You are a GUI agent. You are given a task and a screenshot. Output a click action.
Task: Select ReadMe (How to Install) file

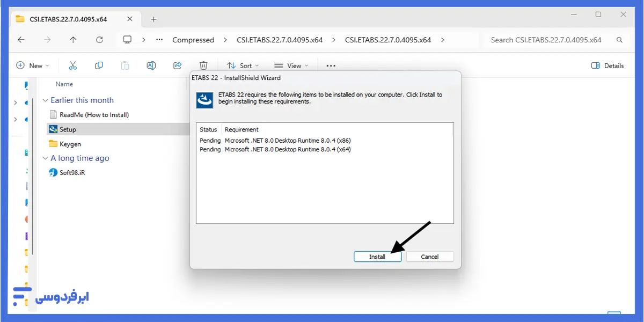pos(94,114)
